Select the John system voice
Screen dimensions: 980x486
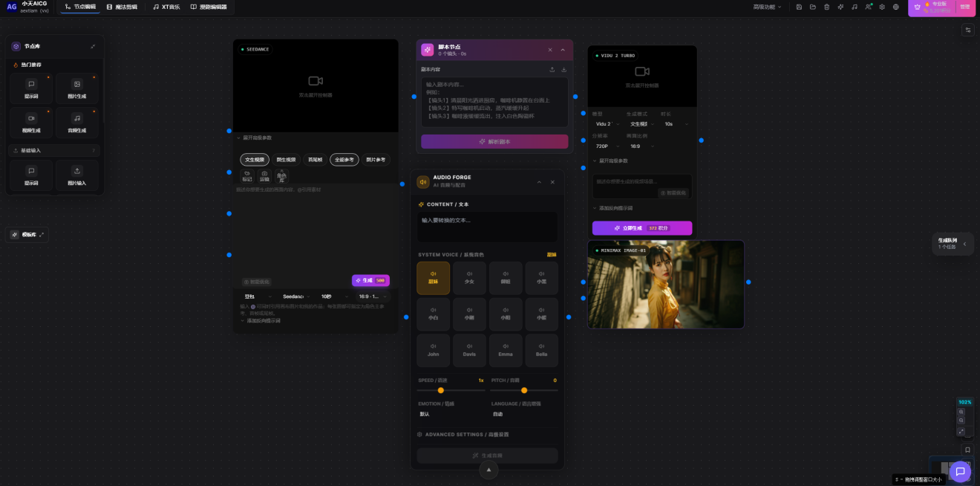[x=433, y=351]
